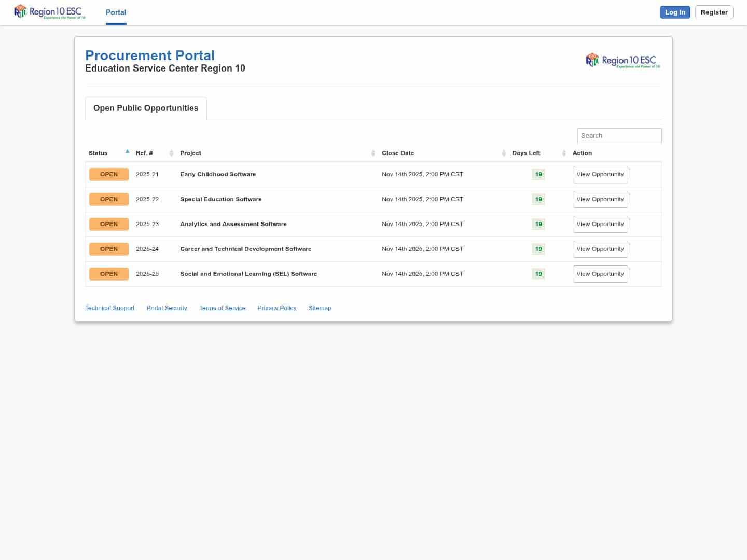Focus the Search input field
Viewport: 747px width, 560px height.
[619, 136]
